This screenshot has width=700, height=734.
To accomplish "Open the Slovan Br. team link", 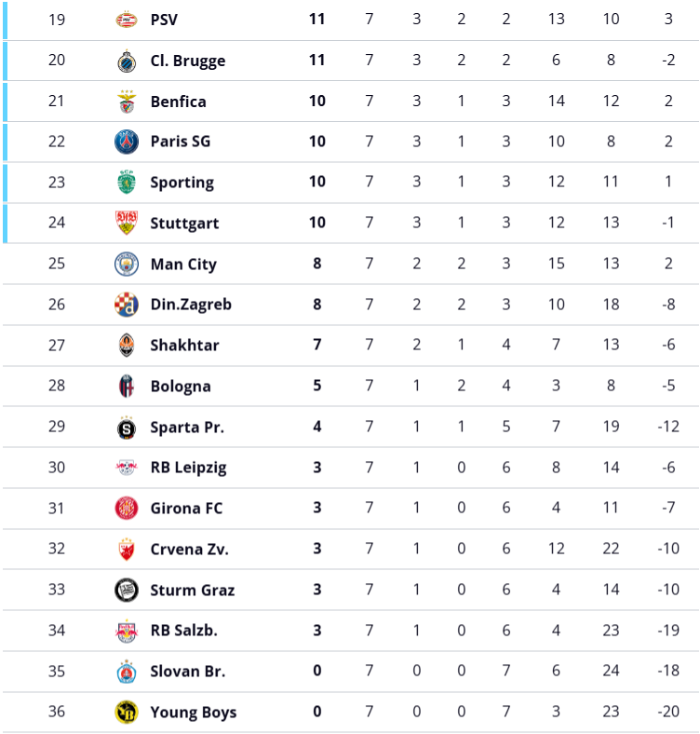I will pyautogui.click(x=187, y=672).
